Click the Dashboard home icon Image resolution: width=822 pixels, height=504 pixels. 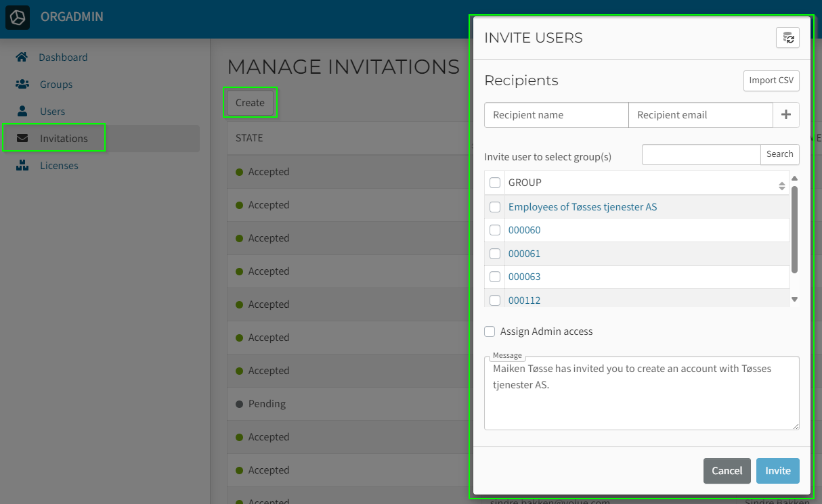(x=22, y=58)
